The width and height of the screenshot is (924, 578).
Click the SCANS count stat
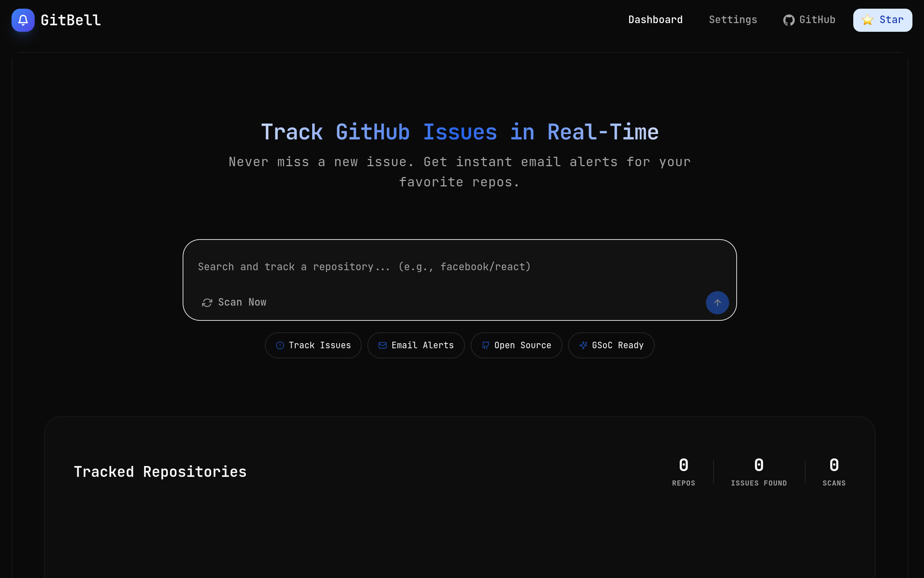pyautogui.click(x=834, y=472)
